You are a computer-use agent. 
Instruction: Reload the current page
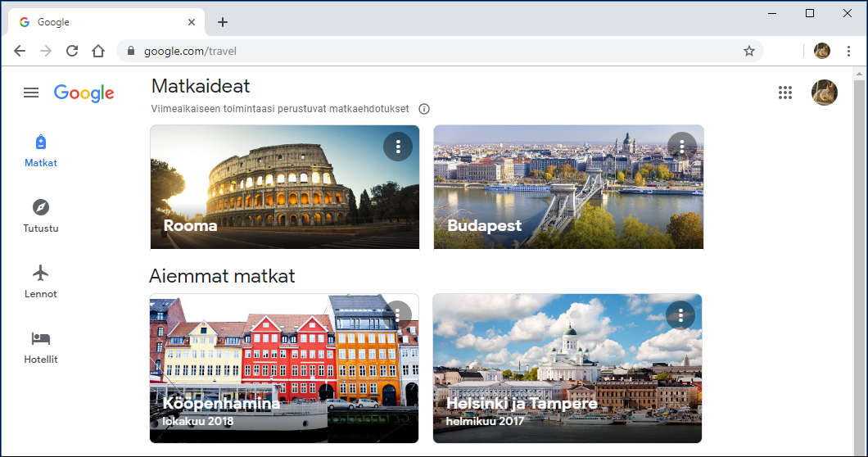point(72,51)
